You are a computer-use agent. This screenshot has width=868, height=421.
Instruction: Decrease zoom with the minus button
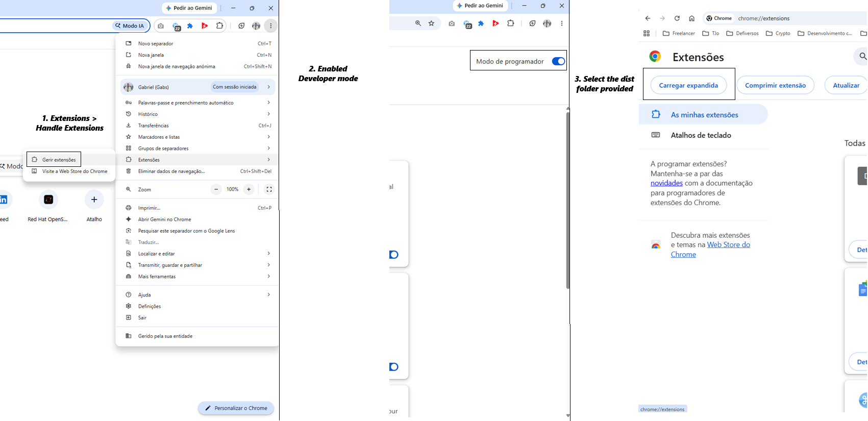click(216, 189)
